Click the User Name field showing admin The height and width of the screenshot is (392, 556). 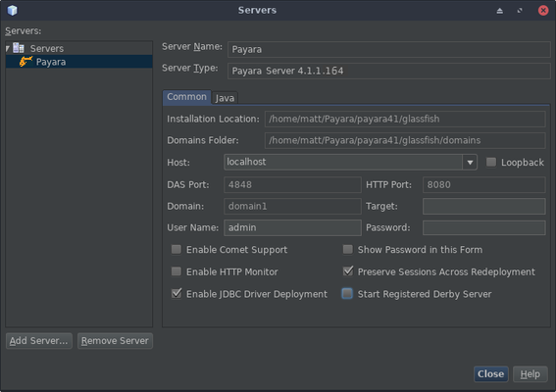point(292,227)
